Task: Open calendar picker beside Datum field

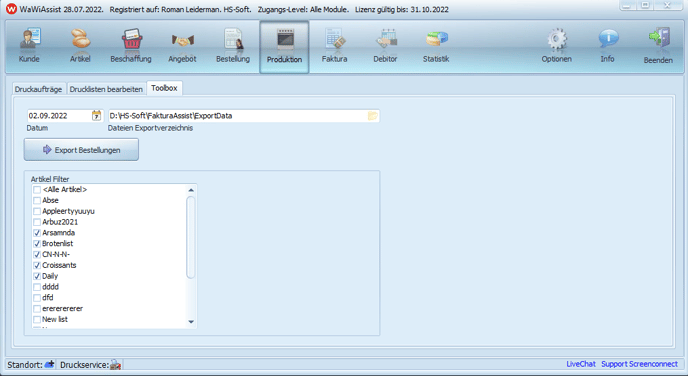Action: 96,116
